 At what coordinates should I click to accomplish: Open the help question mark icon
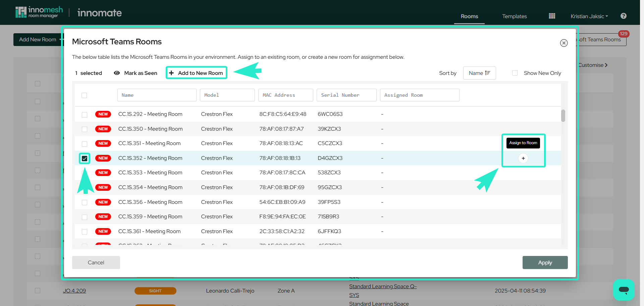pyautogui.click(x=624, y=16)
